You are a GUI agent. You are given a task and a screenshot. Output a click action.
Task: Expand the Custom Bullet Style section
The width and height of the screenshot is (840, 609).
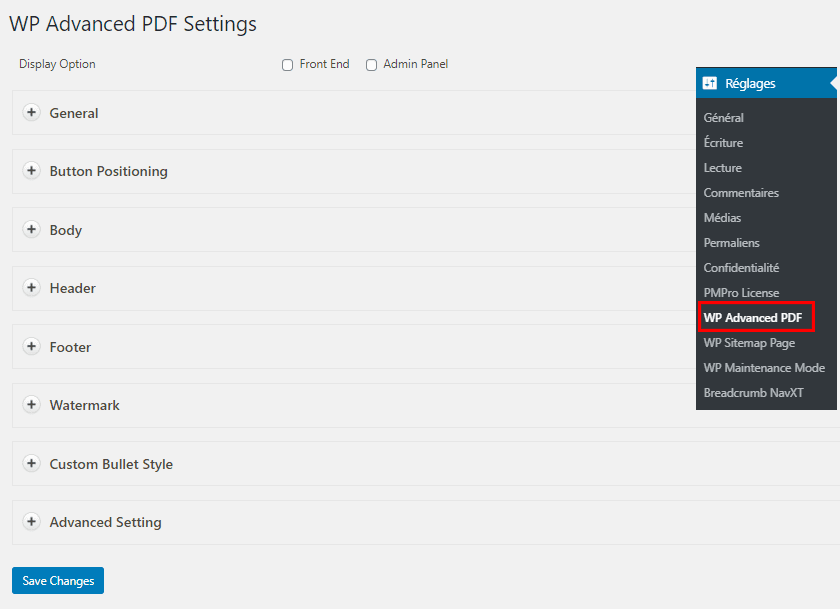31,464
